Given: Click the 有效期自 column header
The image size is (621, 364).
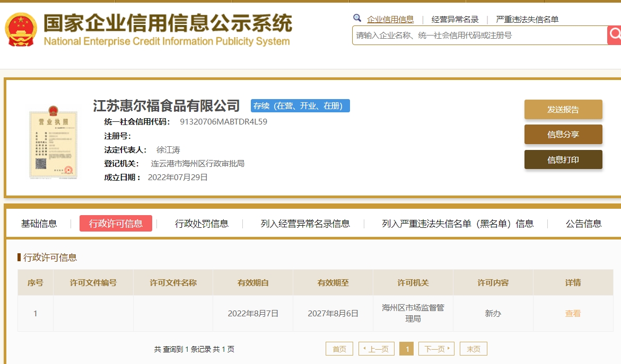Looking at the screenshot, I should click(253, 282).
